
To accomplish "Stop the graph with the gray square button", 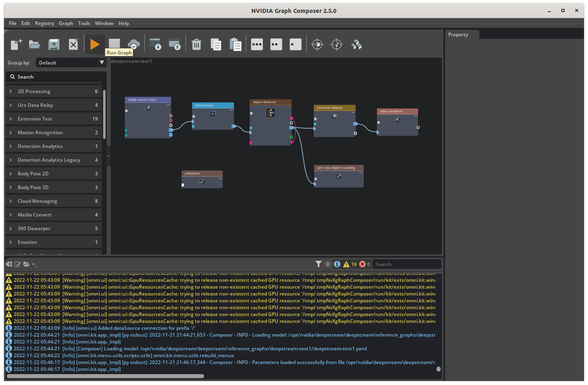I will [114, 44].
